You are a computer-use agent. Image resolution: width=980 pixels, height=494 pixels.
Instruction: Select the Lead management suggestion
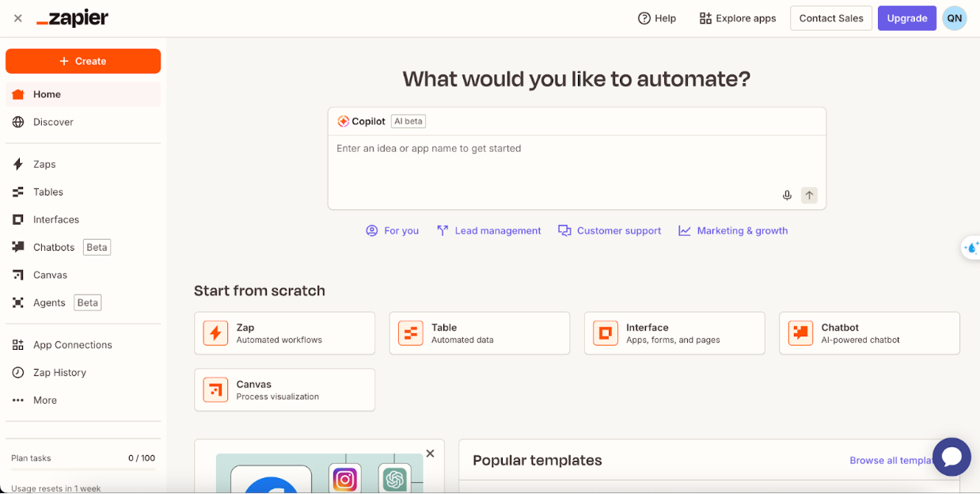click(x=488, y=230)
